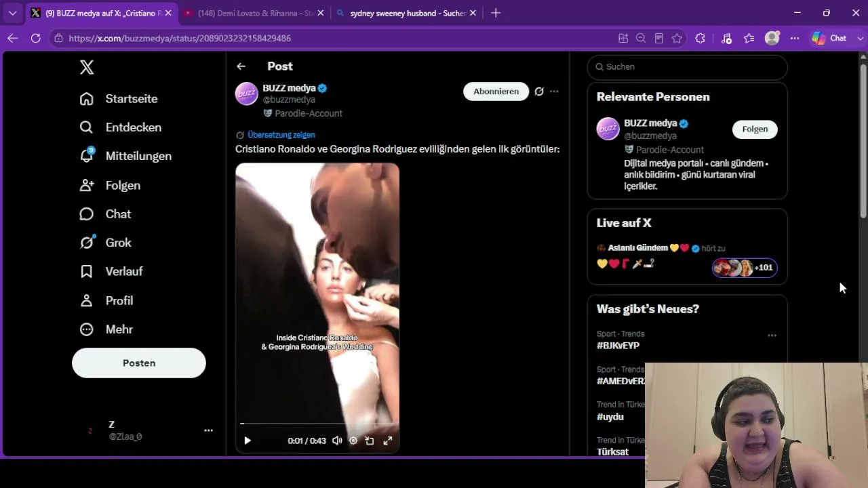Click the +101 listeners badge
Viewport: 868px width, 488px height.
[745, 268]
